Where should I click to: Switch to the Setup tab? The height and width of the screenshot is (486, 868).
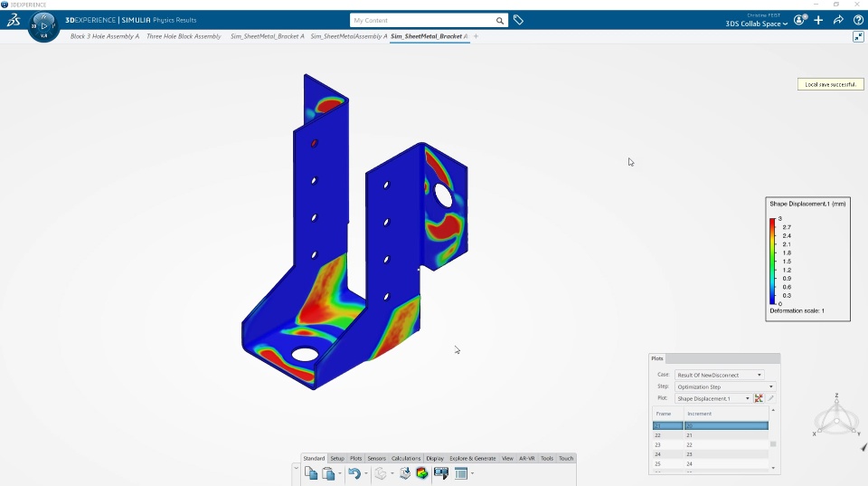tap(337, 458)
